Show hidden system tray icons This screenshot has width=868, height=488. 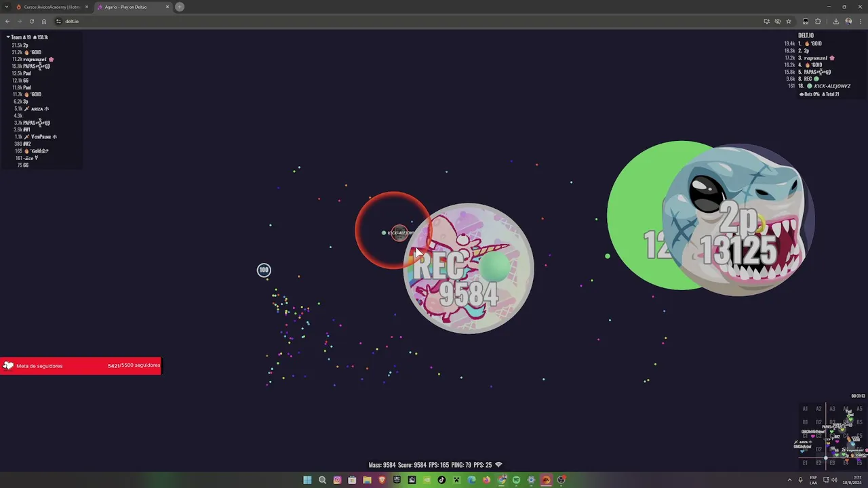click(x=789, y=480)
